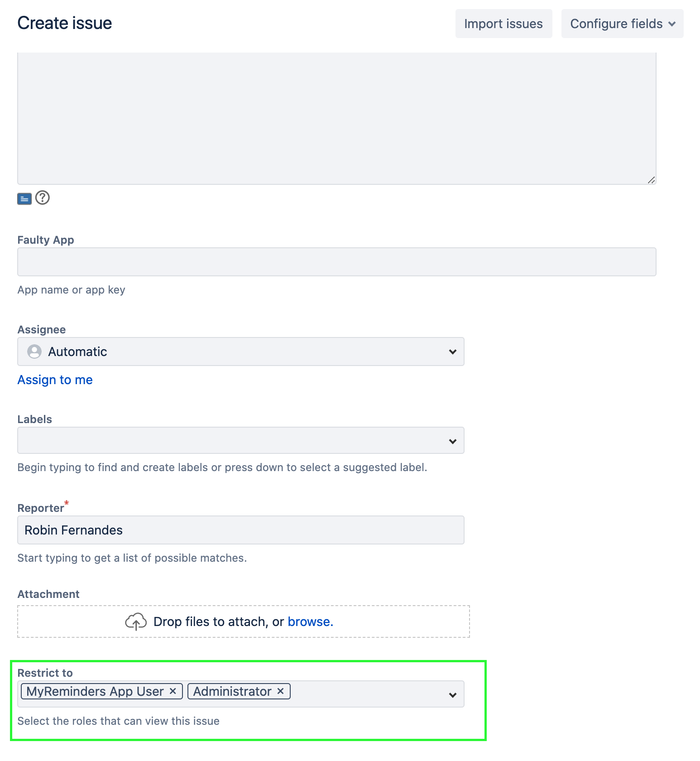Click the avatar icon in the Assignee field

click(34, 351)
